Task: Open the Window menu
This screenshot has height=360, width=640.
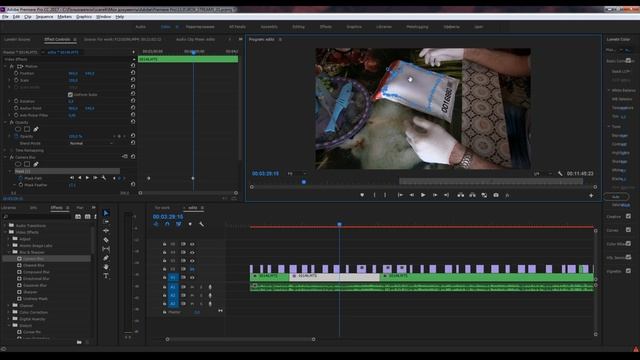Action: [103, 17]
